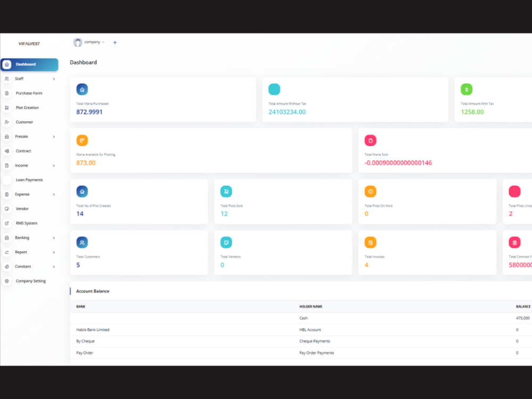The image size is (532, 399).
Task: Open the Customer section
Action: point(24,122)
